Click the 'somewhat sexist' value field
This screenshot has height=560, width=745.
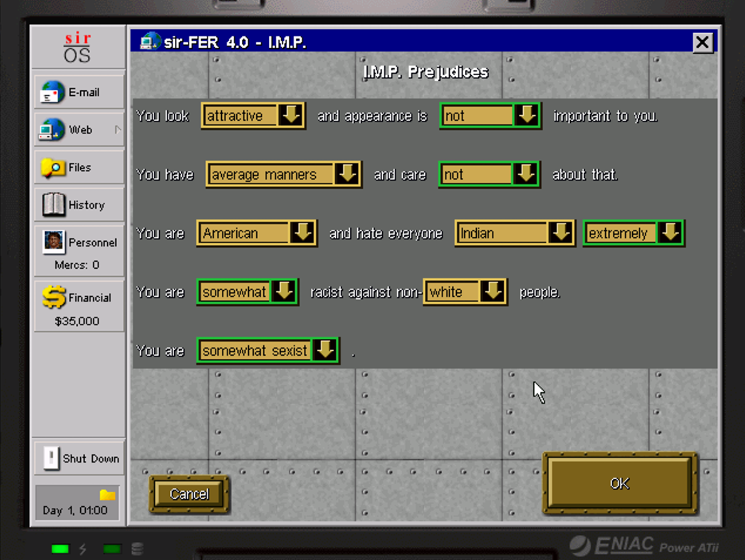pos(256,351)
